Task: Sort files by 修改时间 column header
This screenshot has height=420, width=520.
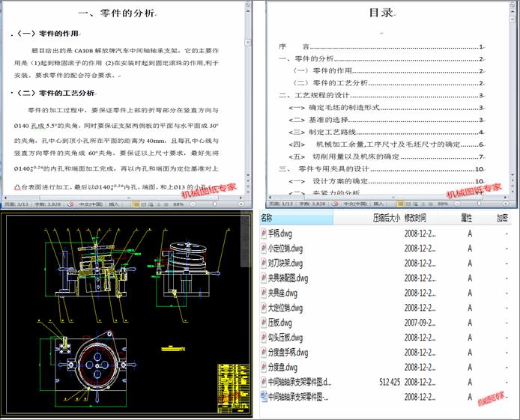Action: pos(415,218)
